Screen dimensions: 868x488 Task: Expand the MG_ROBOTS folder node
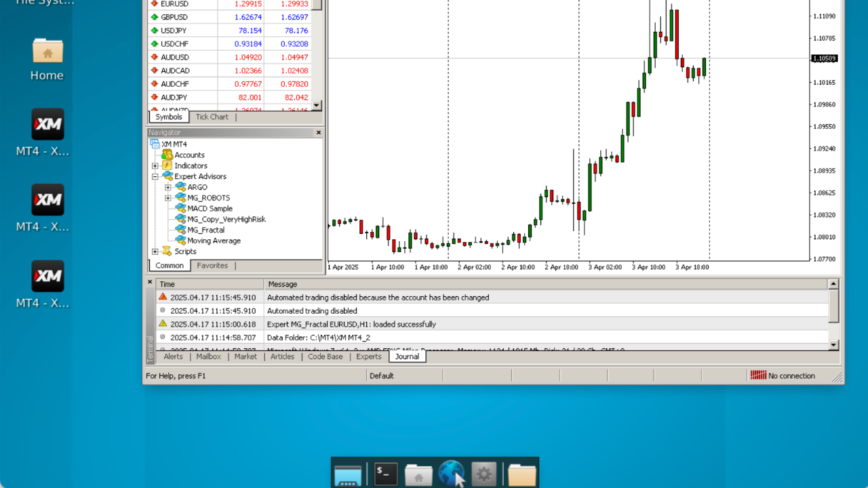point(168,198)
